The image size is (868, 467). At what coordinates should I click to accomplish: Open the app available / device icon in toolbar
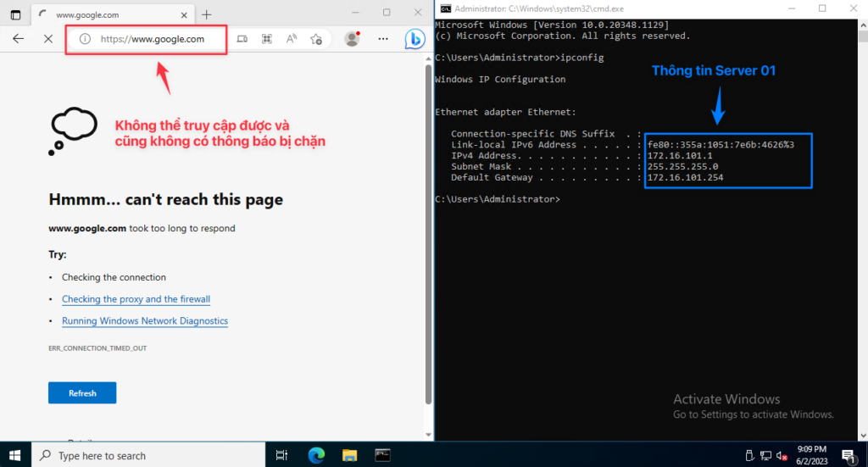[x=242, y=39]
